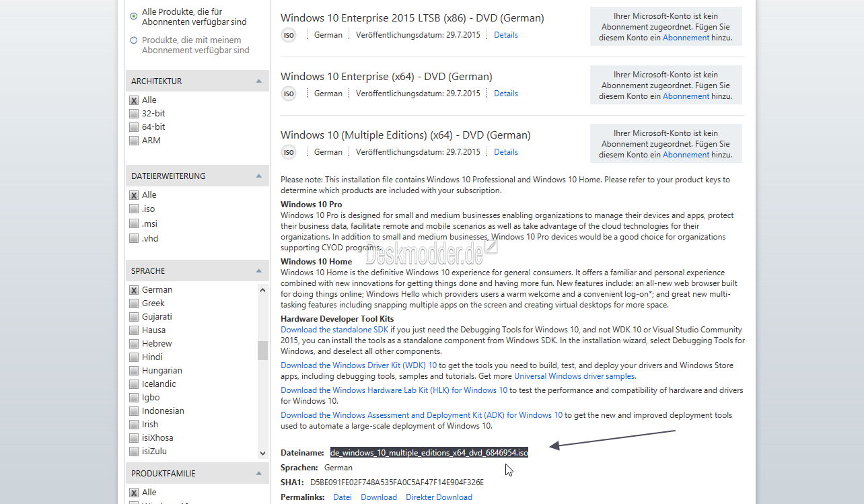Click Abonnement link beside Enterprise (x64)
864x504 pixels.
[686, 96]
